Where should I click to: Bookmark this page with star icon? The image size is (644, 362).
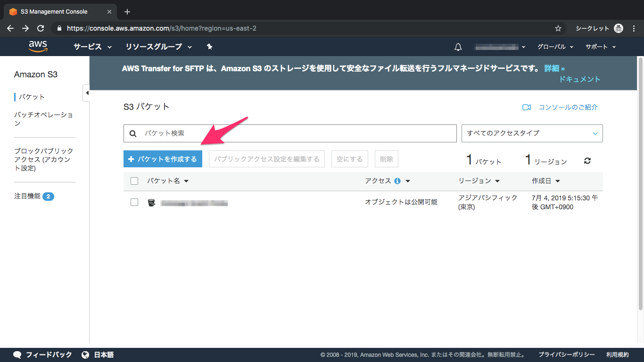point(558,28)
